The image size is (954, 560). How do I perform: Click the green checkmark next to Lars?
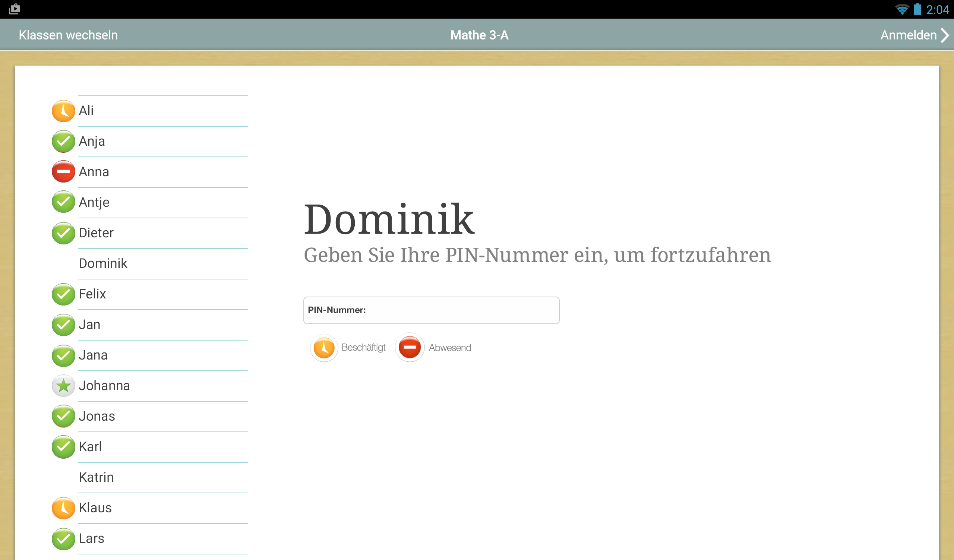[x=63, y=538]
